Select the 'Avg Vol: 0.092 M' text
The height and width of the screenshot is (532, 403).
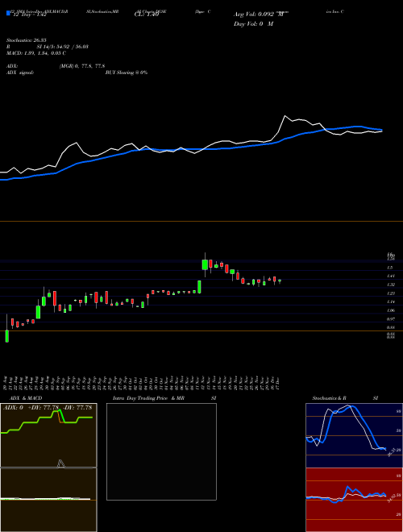[x=259, y=15]
